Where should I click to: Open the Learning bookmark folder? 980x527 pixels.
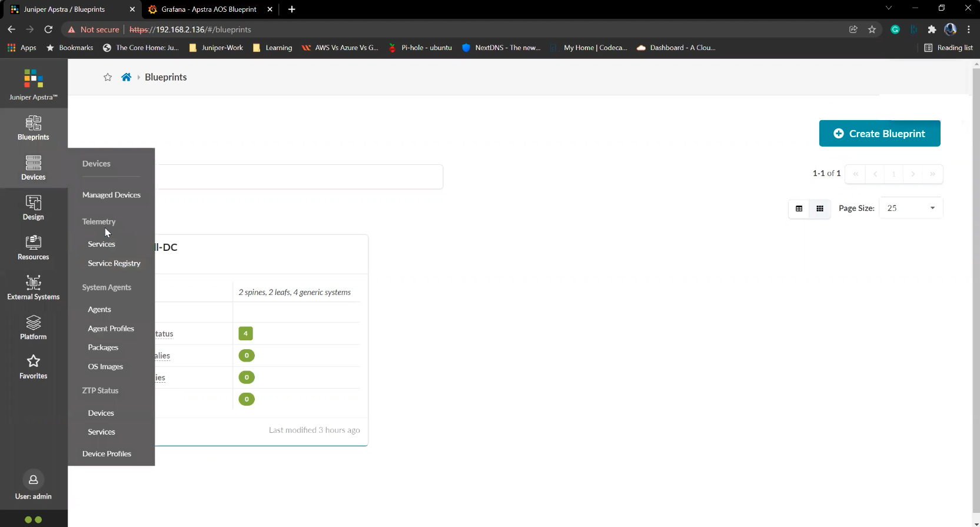272,48
